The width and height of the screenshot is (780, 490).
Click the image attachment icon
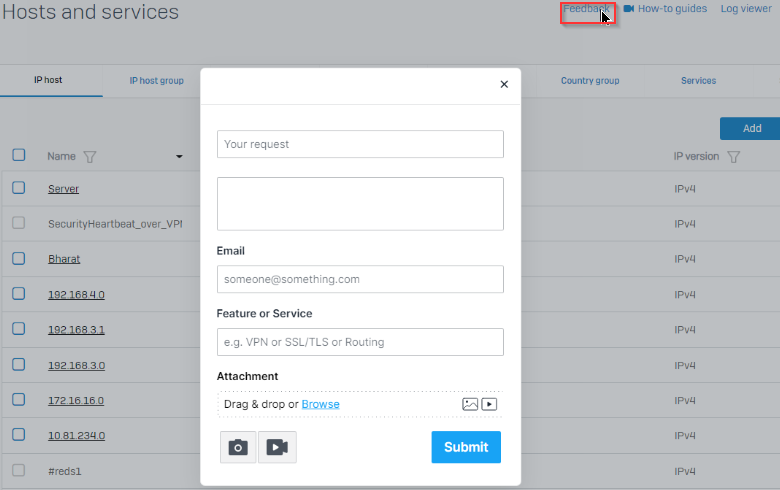coord(470,404)
